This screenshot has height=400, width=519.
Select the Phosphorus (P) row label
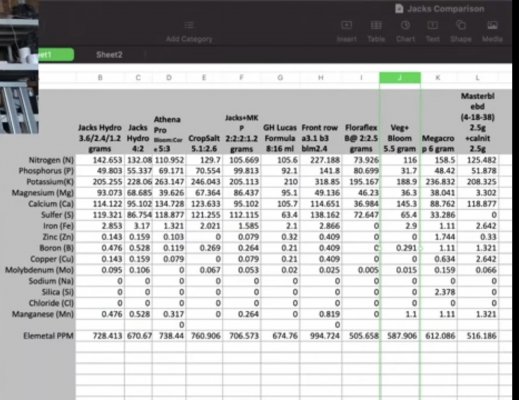click(46, 171)
